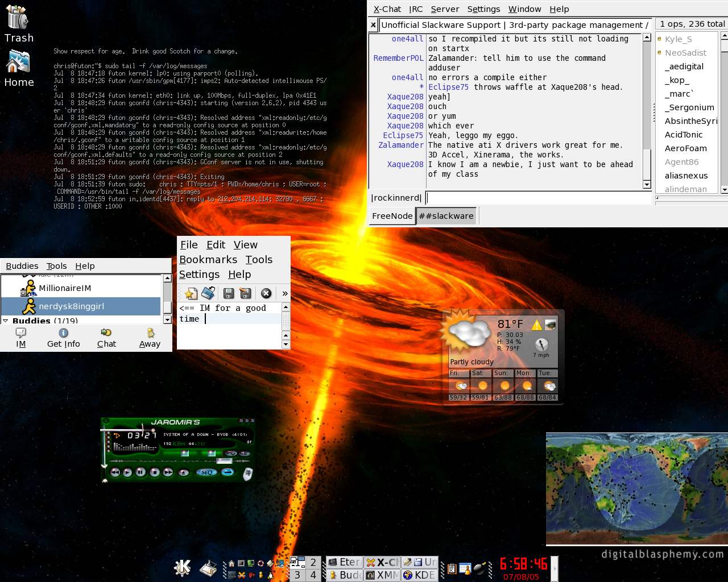
Task: Expand editor toolbar overflow chevron
Action: 285,293
